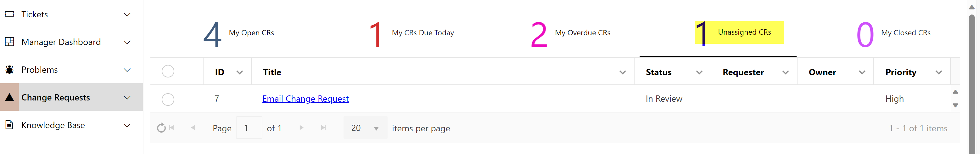Open the items per page dropdown
Viewport: 980px width, 154px height.
(x=376, y=128)
